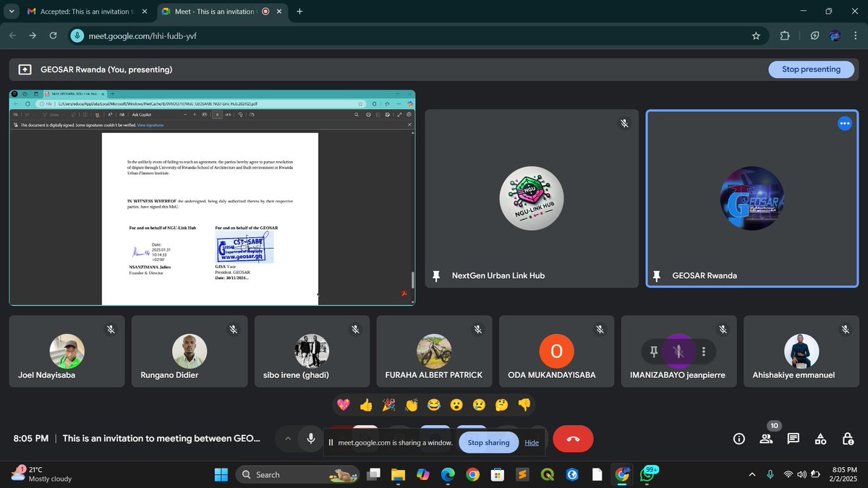The height and width of the screenshot is (488, 868).
Task: Send the laughing face reaction
Action: (x=434, y=405)
